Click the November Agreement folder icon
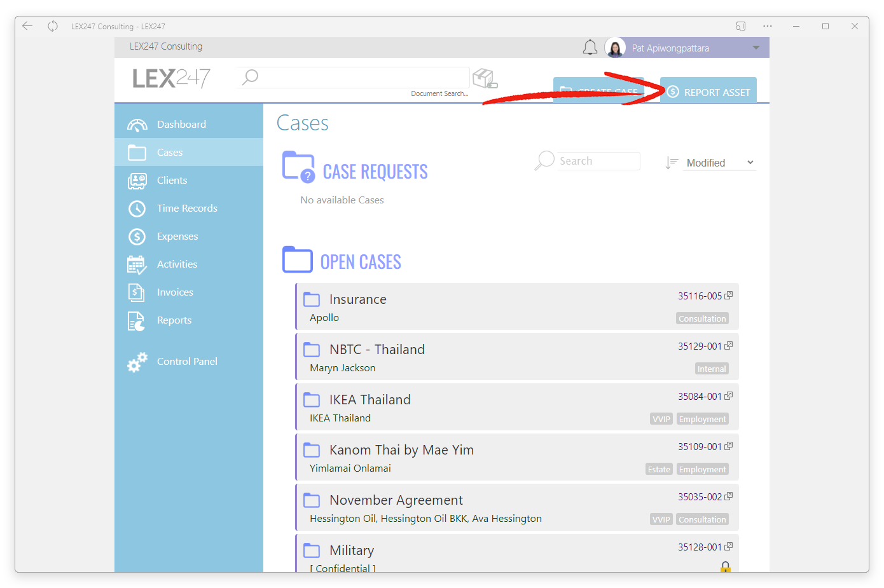This screenshot has height=588, width=884. tap(312, 500)
